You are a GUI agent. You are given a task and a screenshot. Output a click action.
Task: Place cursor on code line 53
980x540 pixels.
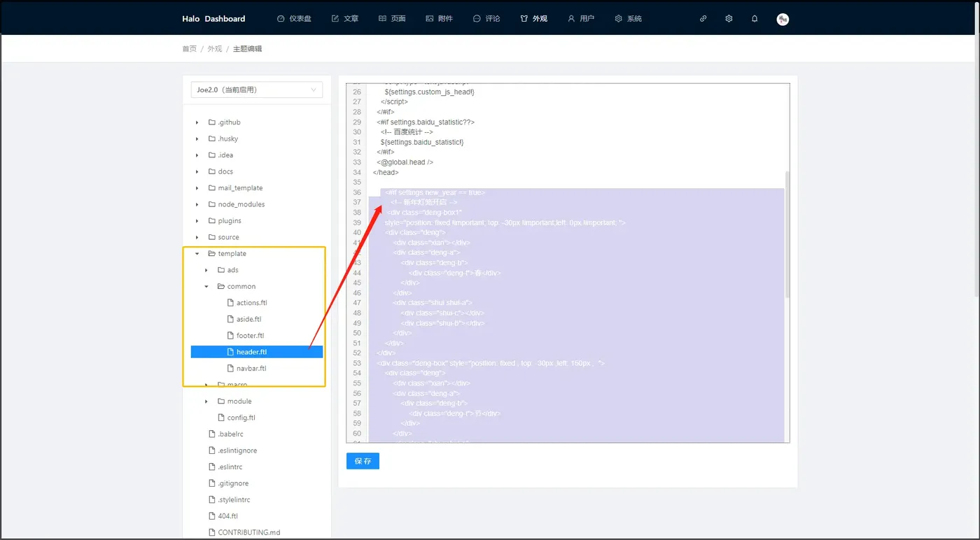click(490, 364)
